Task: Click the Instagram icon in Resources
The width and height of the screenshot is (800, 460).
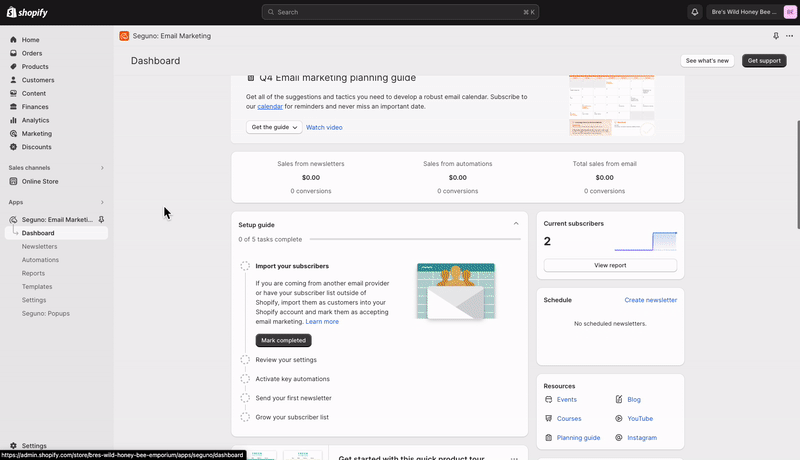Action: [619, 438]
